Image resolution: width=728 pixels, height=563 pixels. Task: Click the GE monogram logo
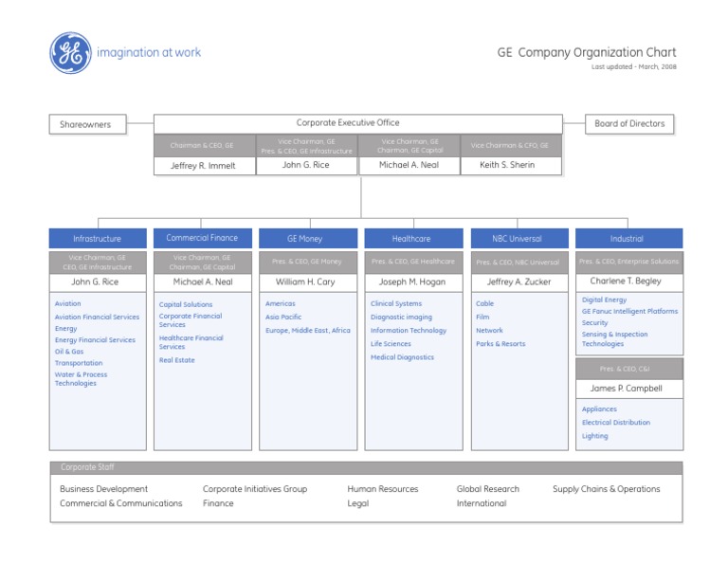pos(70,53)
